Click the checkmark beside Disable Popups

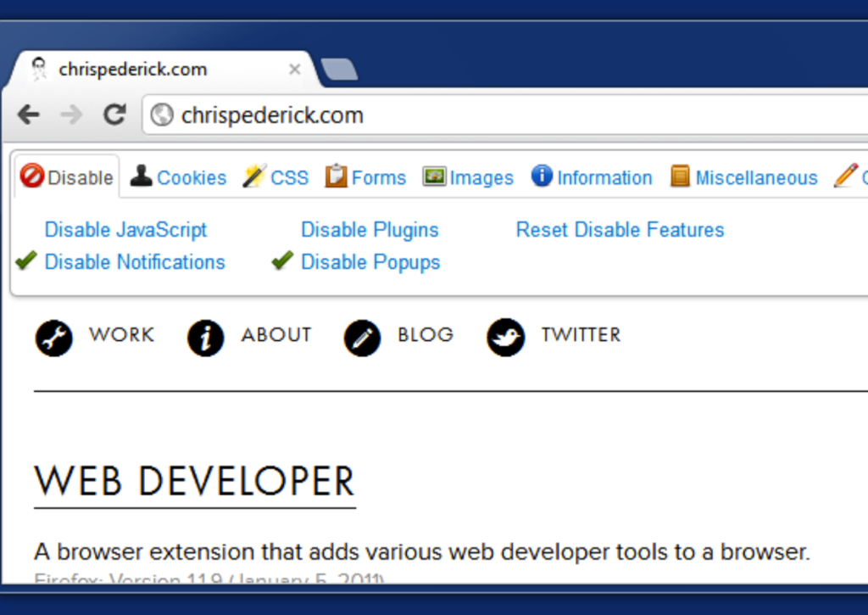pyautogui.click(x=282, y=260)
